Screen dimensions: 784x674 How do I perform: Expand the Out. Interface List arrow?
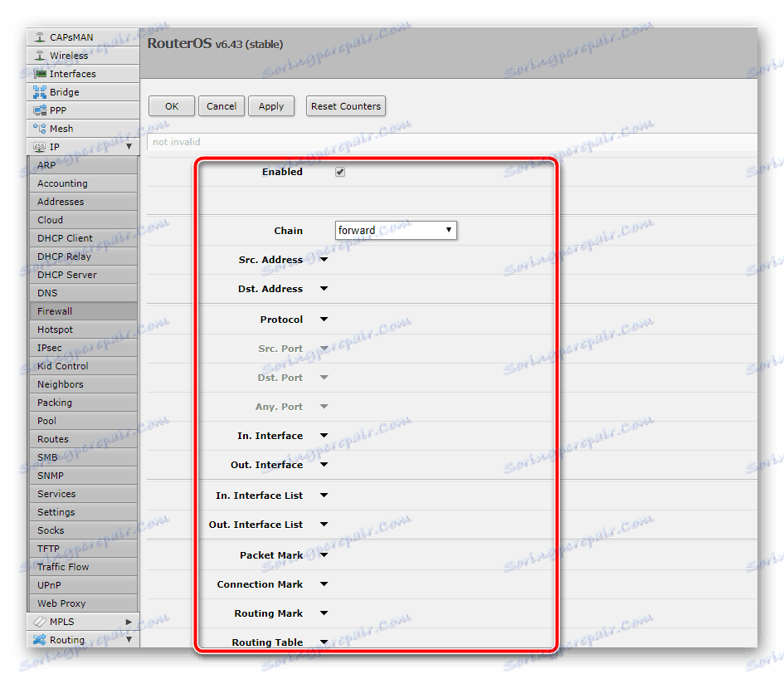click(324, 525)
